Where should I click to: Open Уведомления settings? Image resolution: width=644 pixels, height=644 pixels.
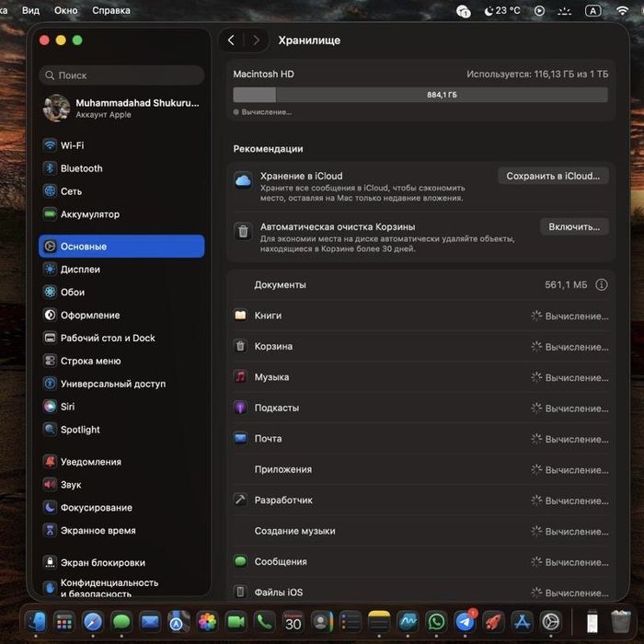point(121,462)
